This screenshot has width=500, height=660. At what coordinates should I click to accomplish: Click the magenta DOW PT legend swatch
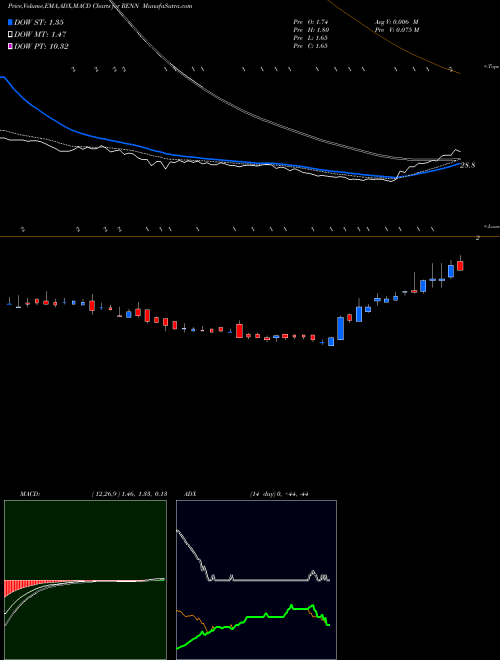(10, 46)
